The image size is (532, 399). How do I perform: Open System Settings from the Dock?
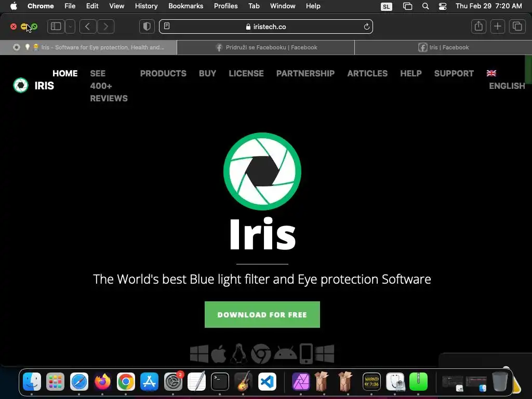[x=173, y=382]
